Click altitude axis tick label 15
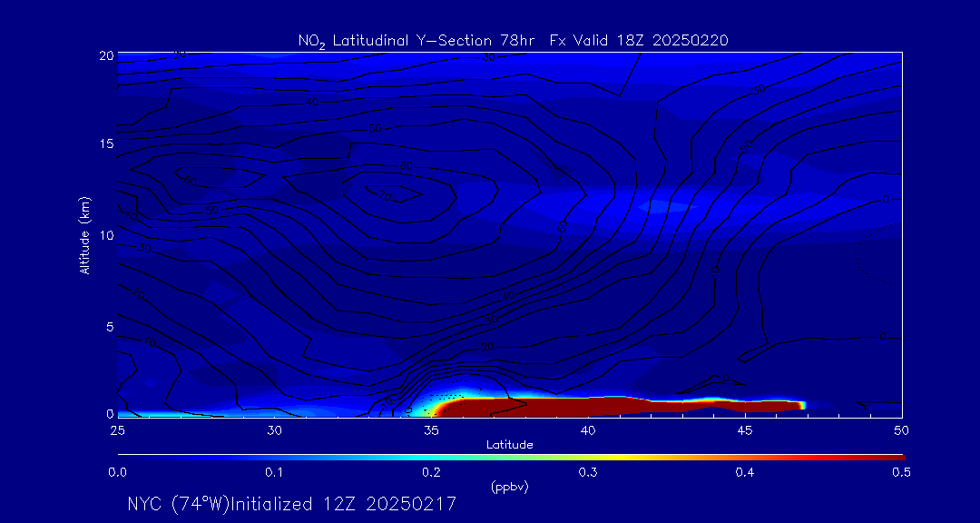This screenshot has width=980, height=523. tap(106, 143)
